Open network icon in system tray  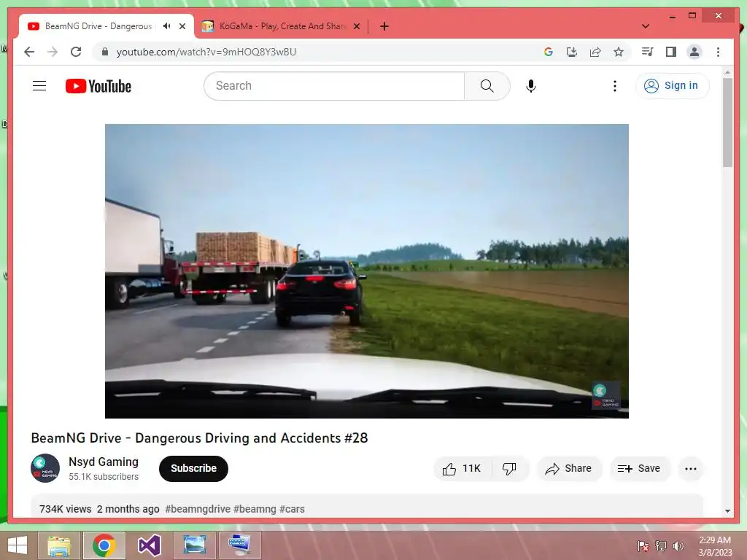coord(661,545)
